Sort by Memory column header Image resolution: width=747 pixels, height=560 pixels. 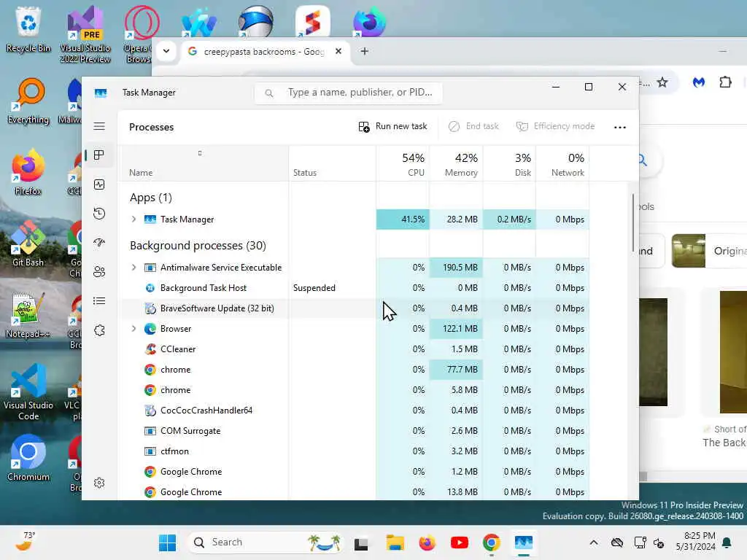tap(457, 164)
